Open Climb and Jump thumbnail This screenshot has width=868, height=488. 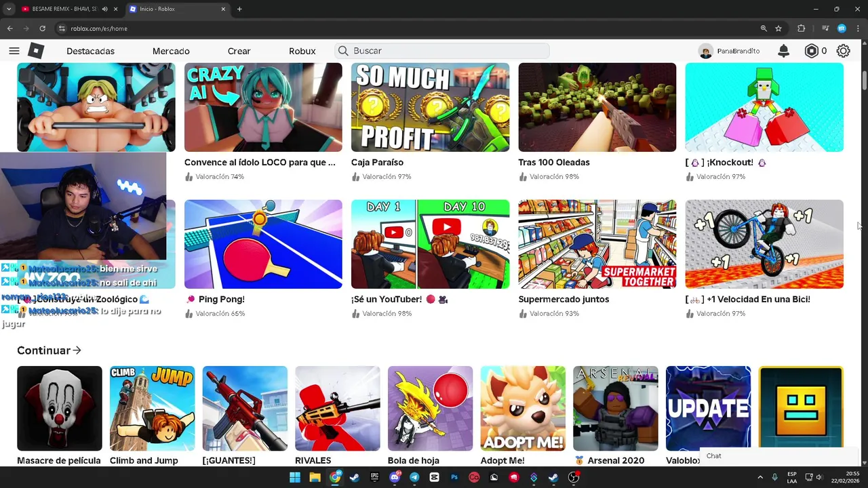152,408
